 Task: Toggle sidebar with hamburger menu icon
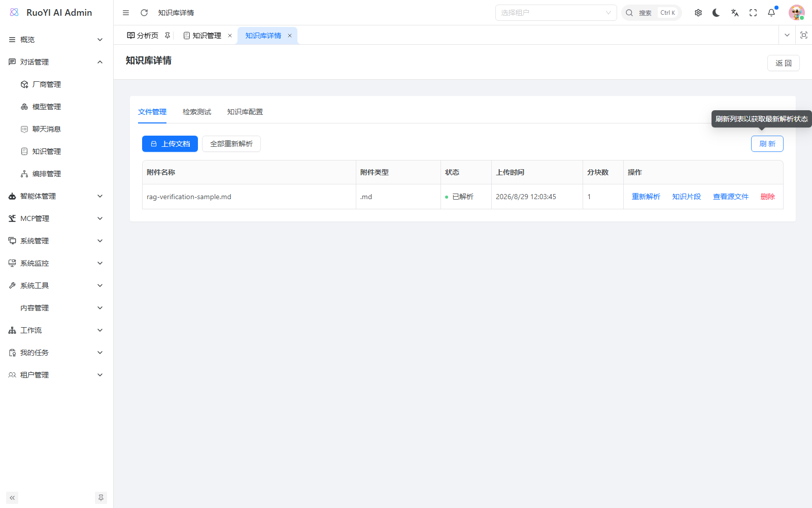[x=126, y=13]
